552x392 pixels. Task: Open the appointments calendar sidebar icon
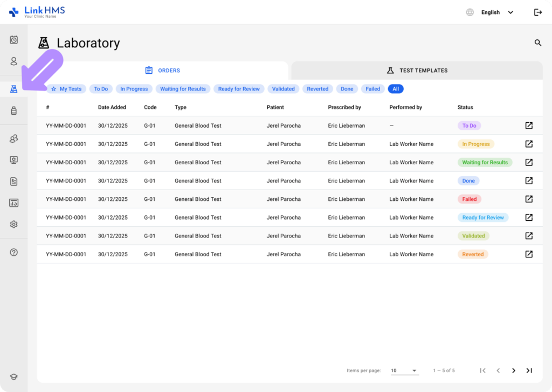[x=14, y=40]
